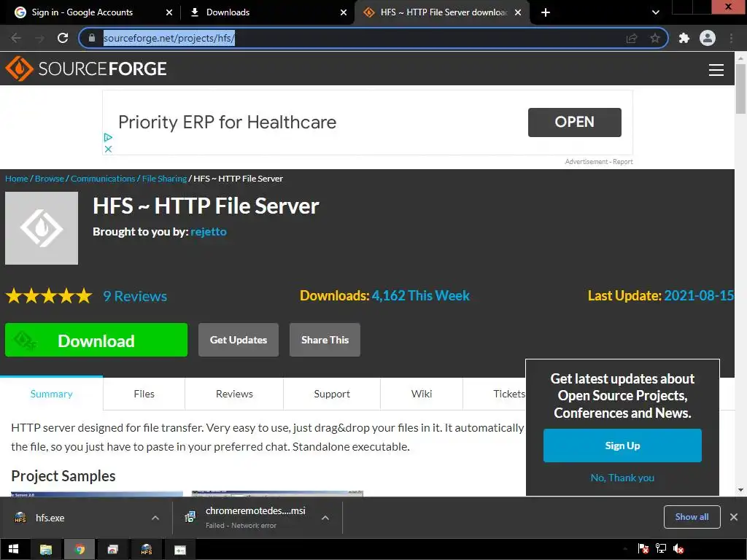The width and height of the screenshot is (747, 560).
Task: Click the green Download button
Action: pos(96,340)
